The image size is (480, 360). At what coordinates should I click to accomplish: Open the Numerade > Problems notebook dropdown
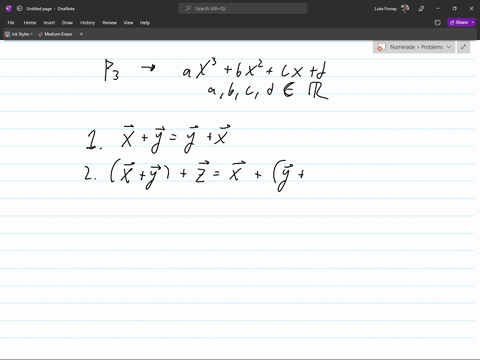tap(414, 47)
